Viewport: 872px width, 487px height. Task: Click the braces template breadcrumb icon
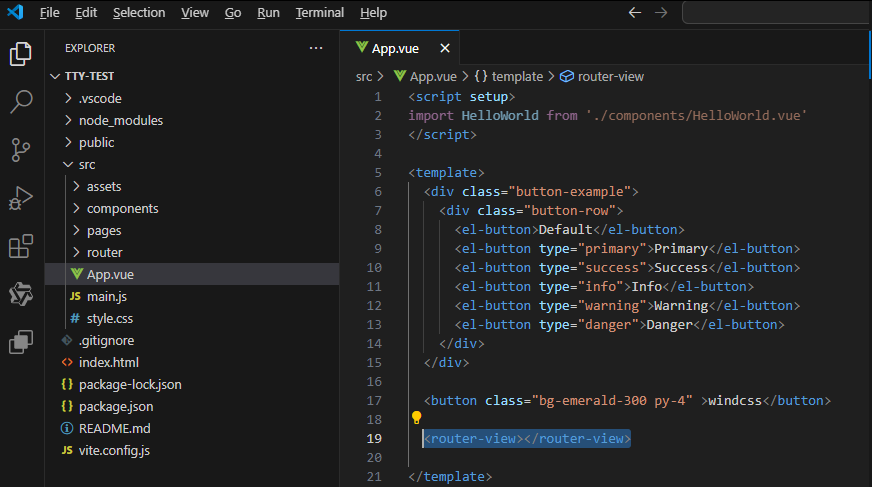(x=480, y=76)
